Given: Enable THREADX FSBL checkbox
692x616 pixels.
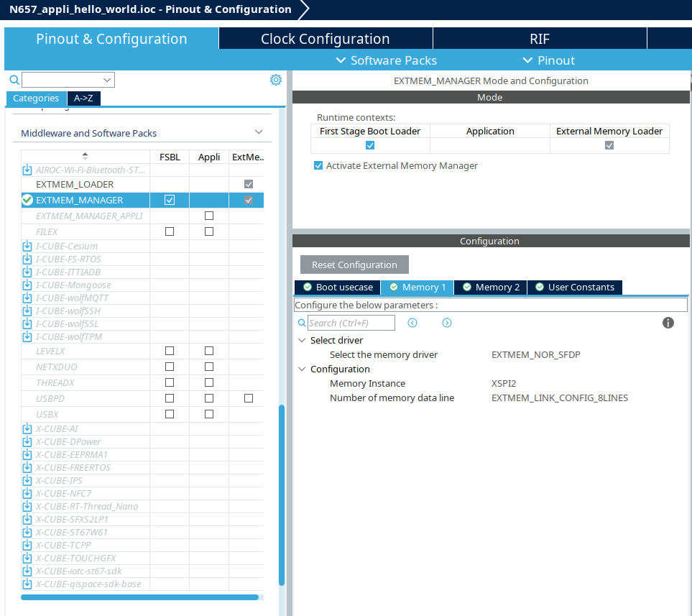Looking at the screenshot, I should tap(170, 382).
